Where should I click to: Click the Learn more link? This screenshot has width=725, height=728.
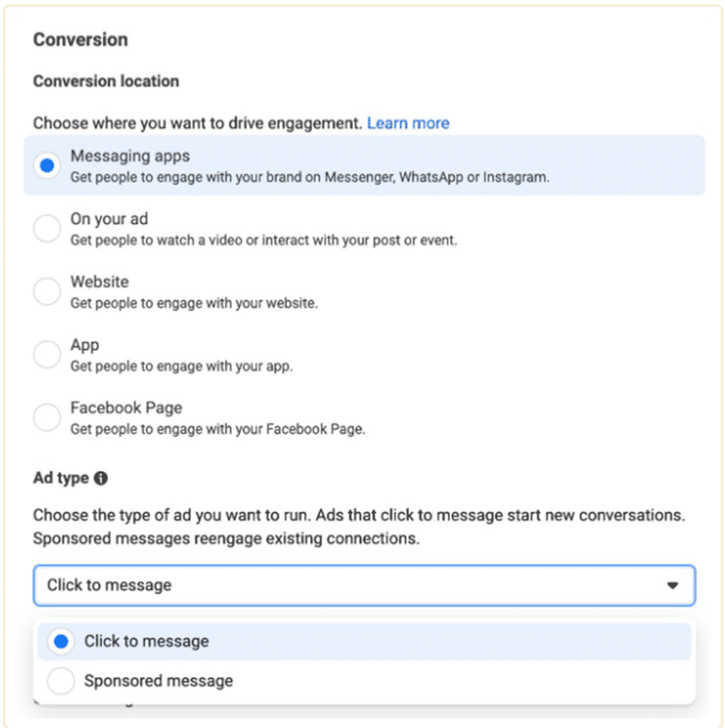tap(408, 123)
